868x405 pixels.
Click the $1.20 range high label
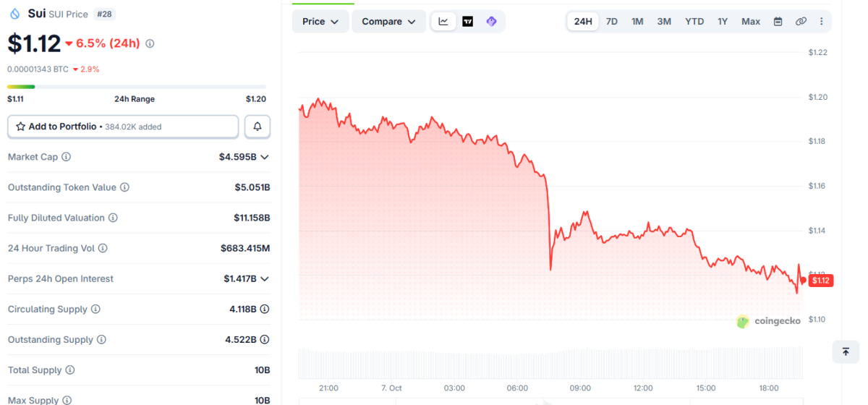point(256,99)
